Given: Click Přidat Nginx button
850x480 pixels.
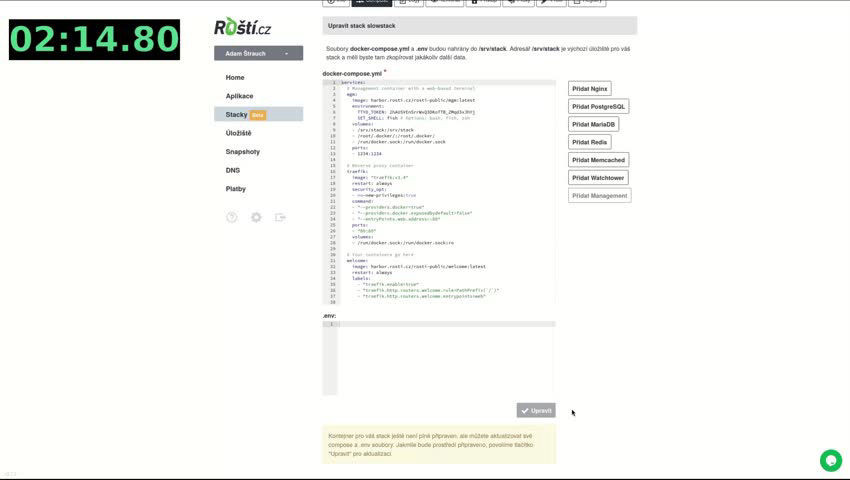Looking at the screenshot, I should point(590,88).
